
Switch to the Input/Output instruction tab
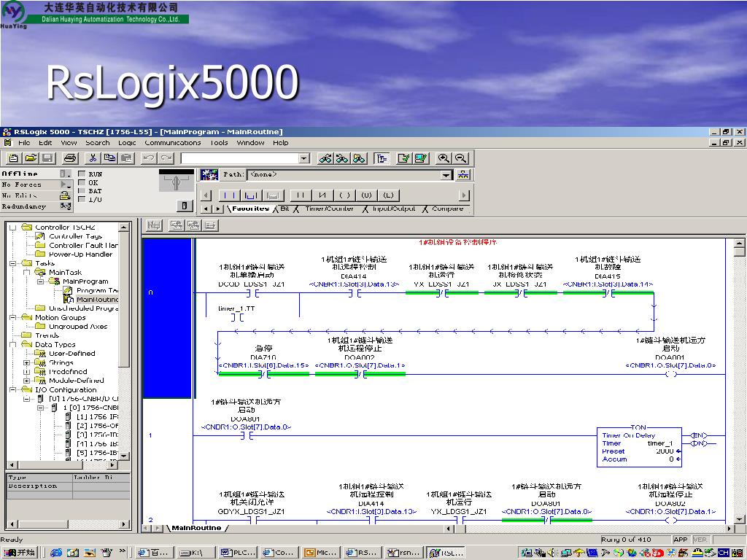[393, 209]
